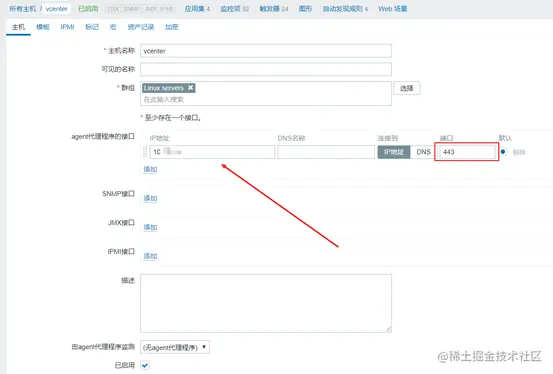Image resolution: width=553 pixels, height=374 pixels.
Task: Add an SNMP interface
Action: tap(150, 198)
